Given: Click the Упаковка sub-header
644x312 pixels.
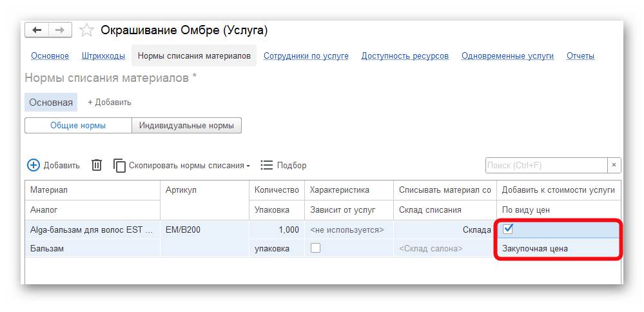Looking at the screenshot, I should click(277, 210).
